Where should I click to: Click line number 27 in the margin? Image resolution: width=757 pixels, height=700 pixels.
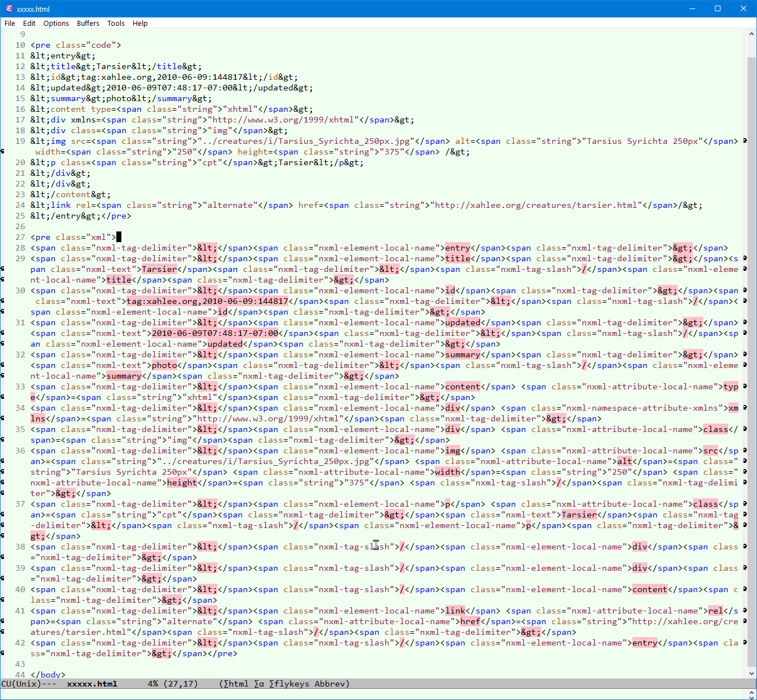(x=20, y=237)
